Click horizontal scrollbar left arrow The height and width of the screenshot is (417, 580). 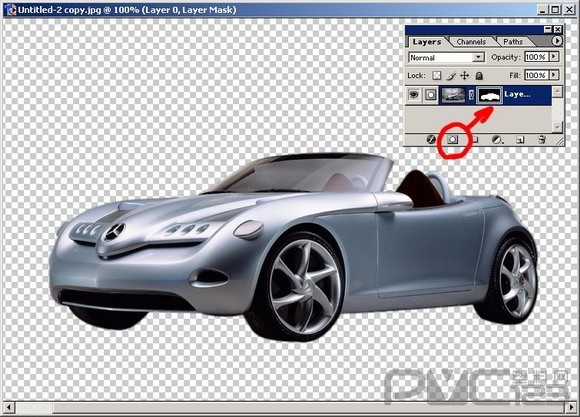tap(9, 407)
